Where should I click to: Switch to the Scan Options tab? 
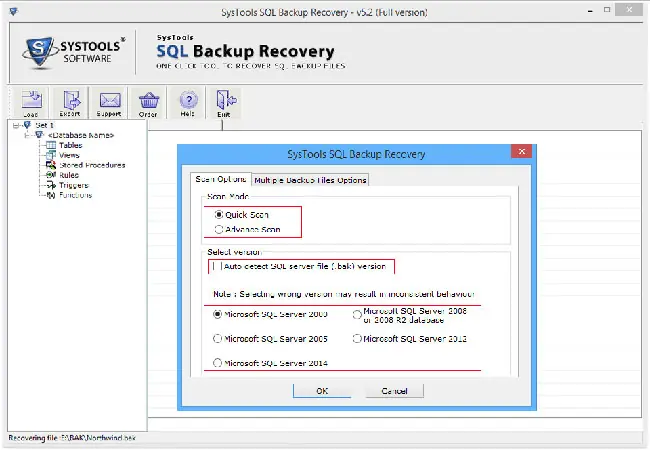pos(221,179)
